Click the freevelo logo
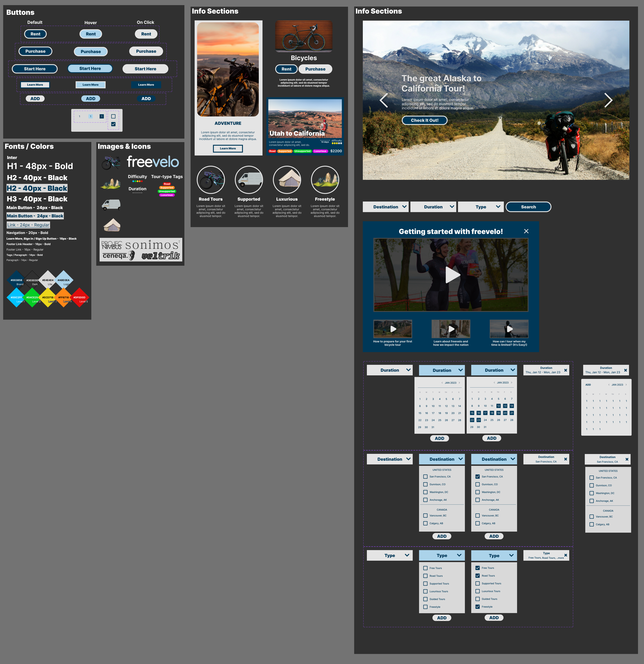644x664 pixels. (x=153, y=162)
